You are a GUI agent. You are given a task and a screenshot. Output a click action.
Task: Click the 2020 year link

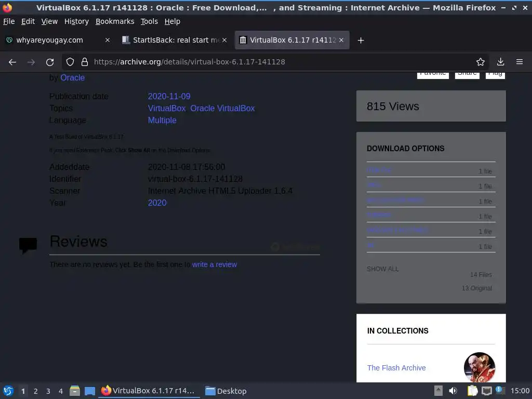157,203
